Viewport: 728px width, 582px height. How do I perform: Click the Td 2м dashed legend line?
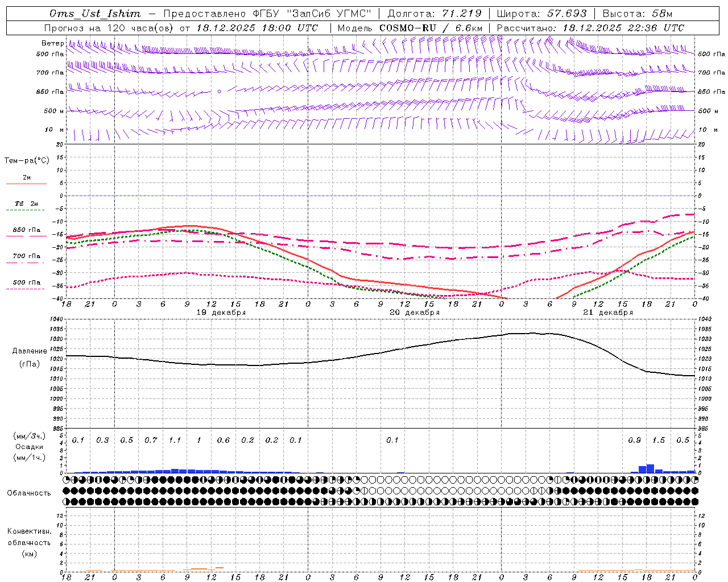pos(26,210)
